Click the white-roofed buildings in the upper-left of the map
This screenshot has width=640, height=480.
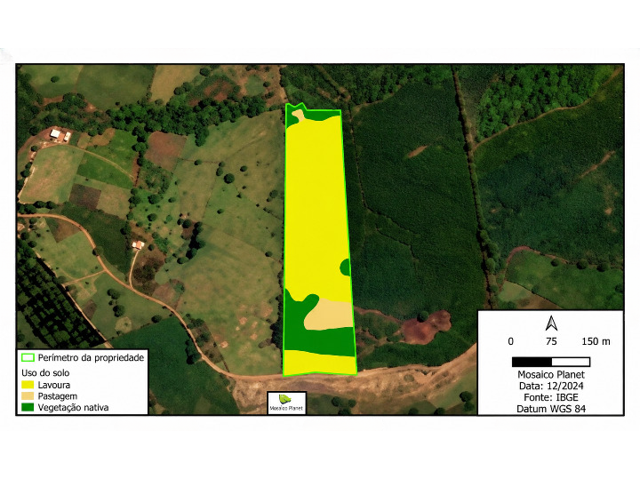[59, 135]
